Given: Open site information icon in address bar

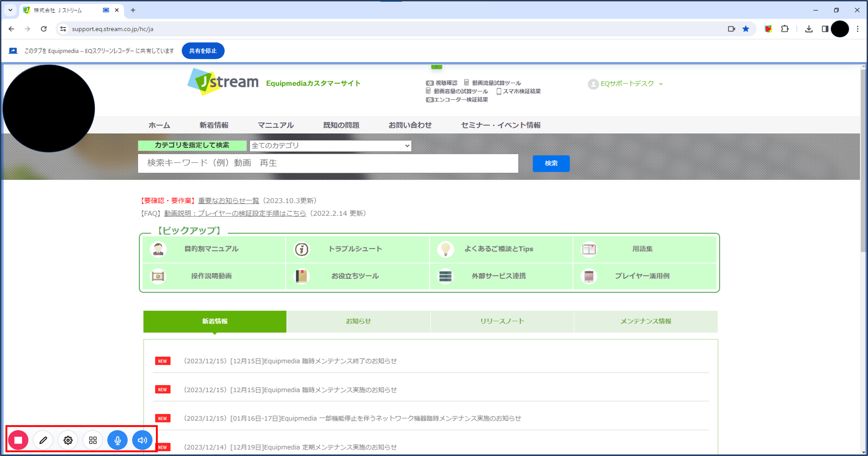Looking at the screenshot, I should (63, 29).
